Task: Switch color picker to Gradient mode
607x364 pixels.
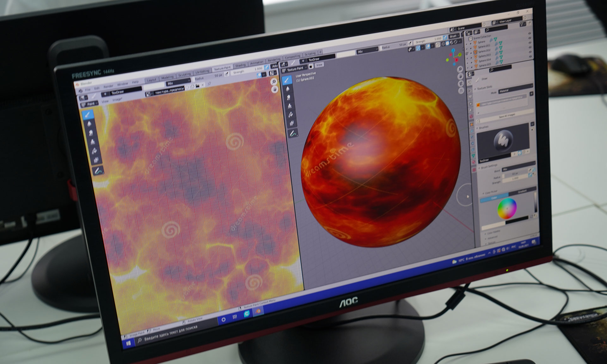Action: click(522, 191)
